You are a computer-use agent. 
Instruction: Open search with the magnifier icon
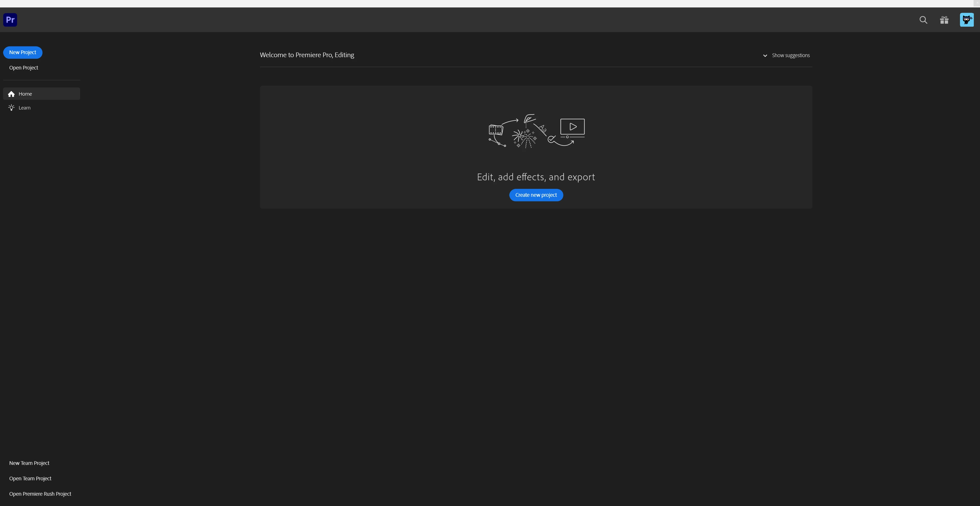click(x=923, y=20)
